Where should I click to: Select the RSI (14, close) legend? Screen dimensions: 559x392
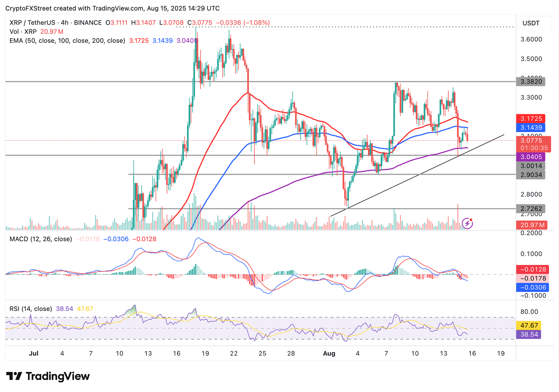click(x=31, y=309)
